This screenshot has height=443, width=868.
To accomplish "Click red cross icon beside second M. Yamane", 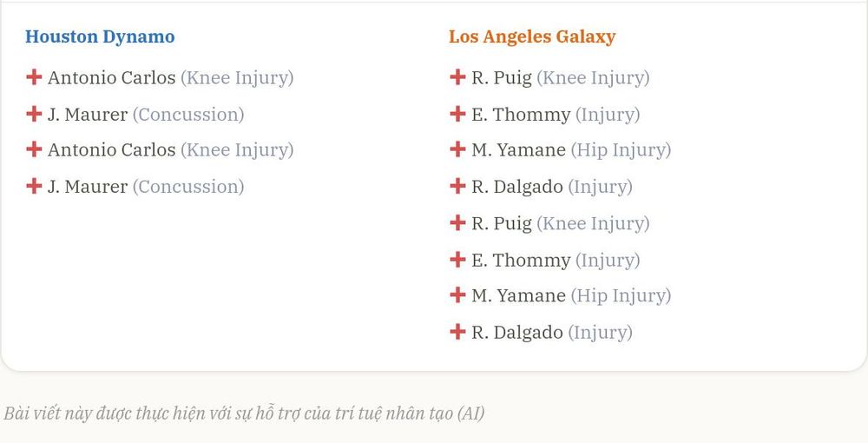I will coord(457,294).
